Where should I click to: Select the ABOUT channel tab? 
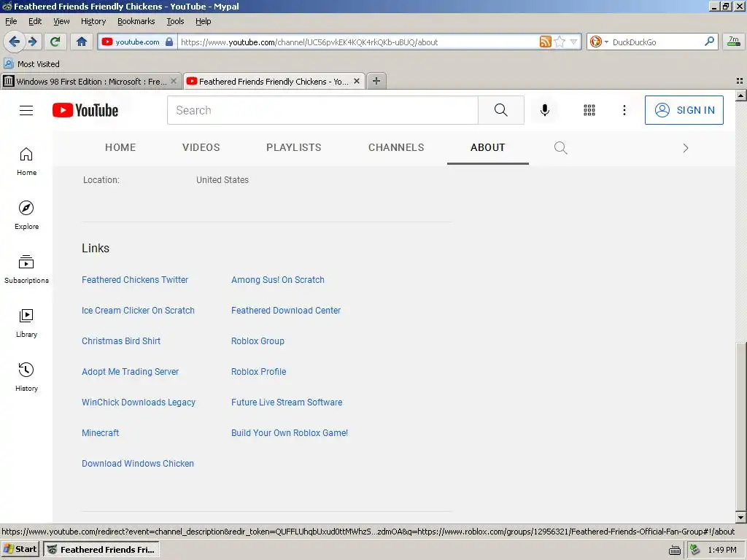pos(488,147)
